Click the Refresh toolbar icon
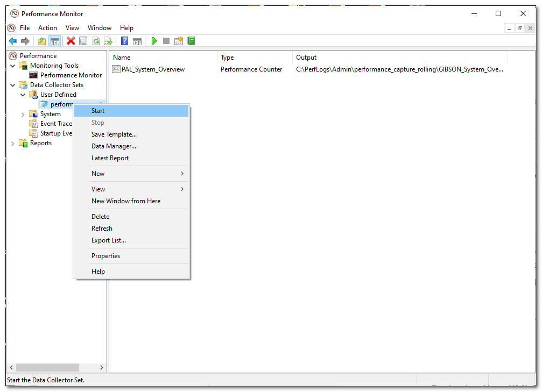The height and width of the screenshot is (392, 542). click(96, 41)
